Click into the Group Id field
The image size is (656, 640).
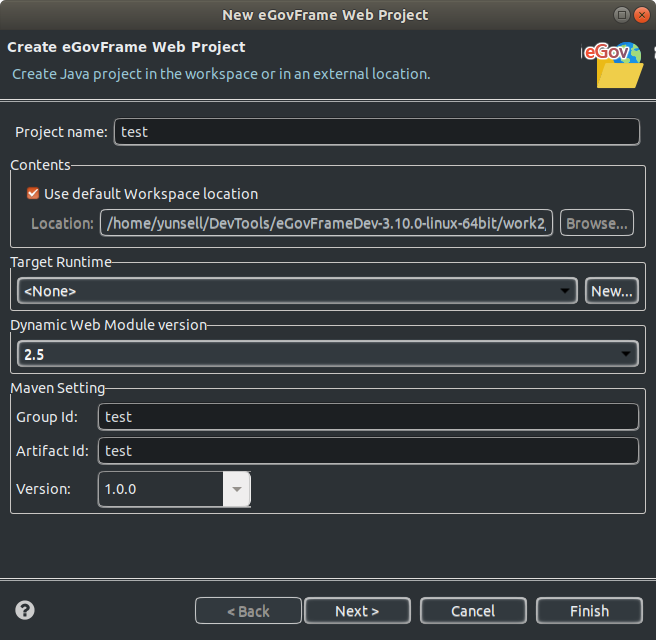[x=368, y=417]
